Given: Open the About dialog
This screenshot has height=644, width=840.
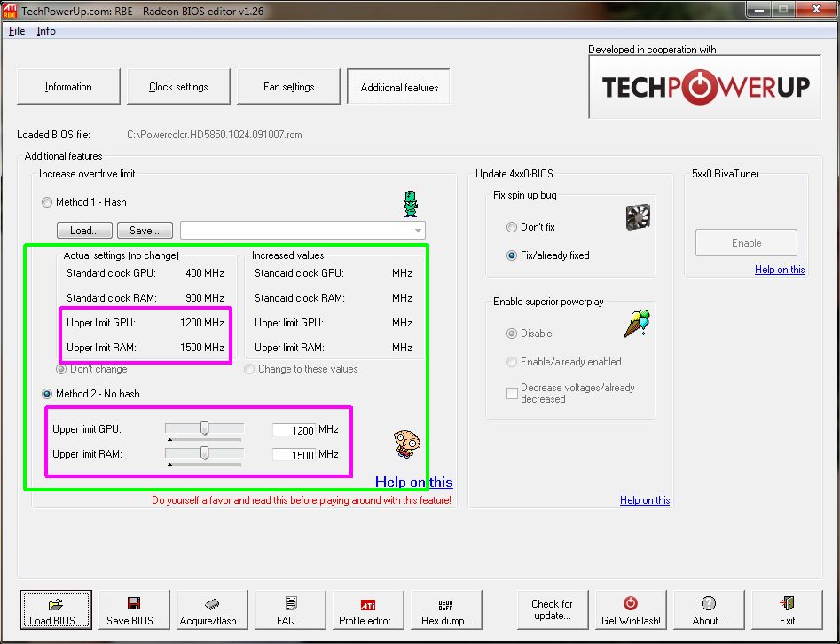Looking at the screenshot, I should tap(709, 609).
